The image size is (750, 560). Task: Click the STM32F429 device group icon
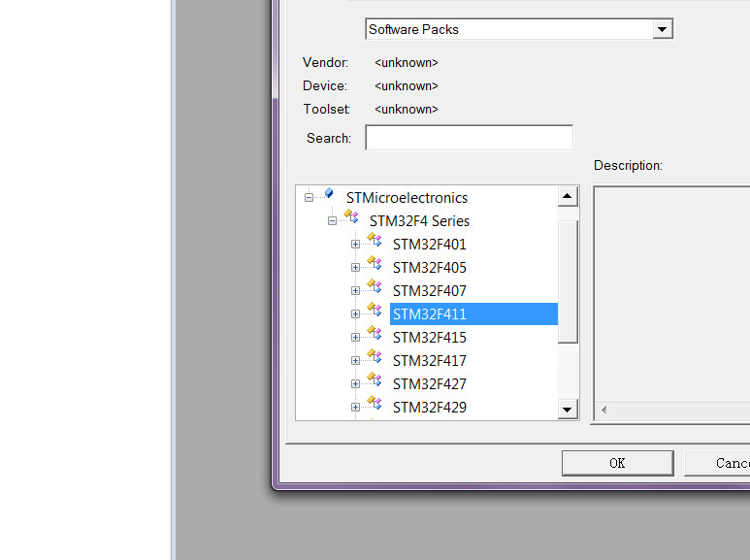pos(375,402)
